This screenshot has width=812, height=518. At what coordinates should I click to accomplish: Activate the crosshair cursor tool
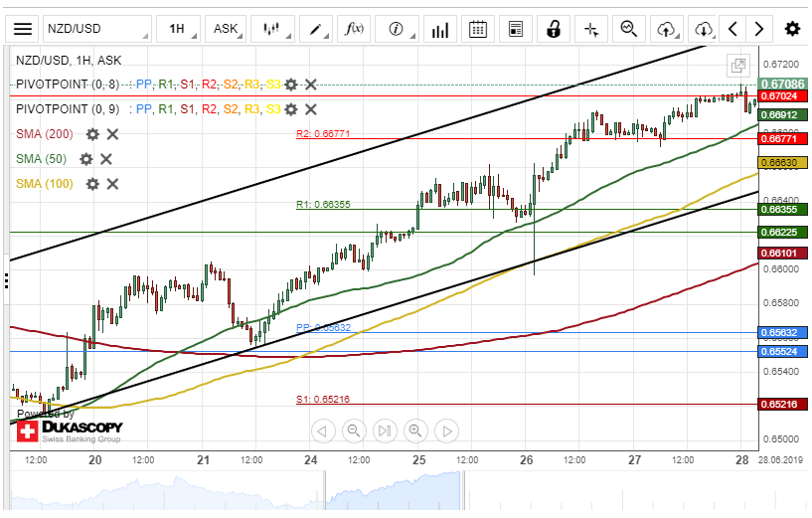pos(591,29)
